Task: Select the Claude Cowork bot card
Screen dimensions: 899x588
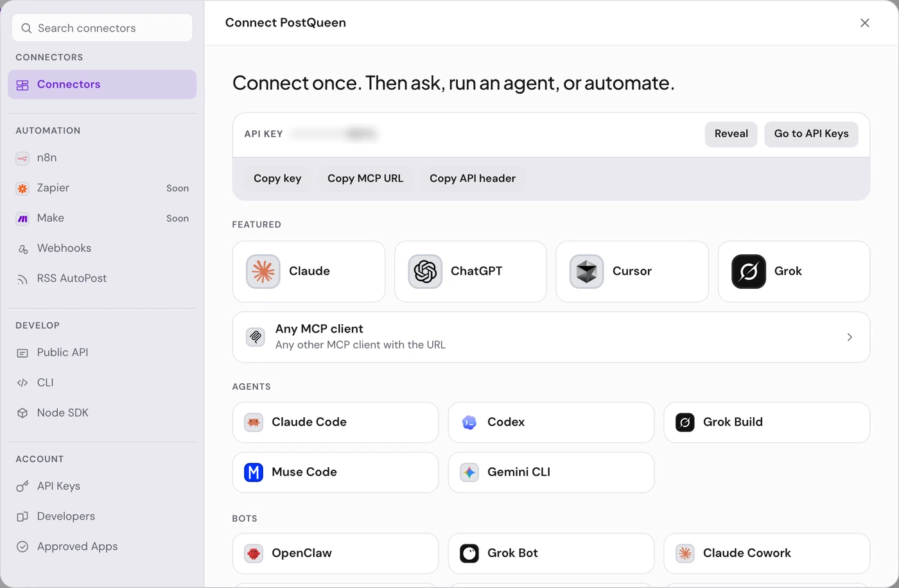Action: [767, 553]
